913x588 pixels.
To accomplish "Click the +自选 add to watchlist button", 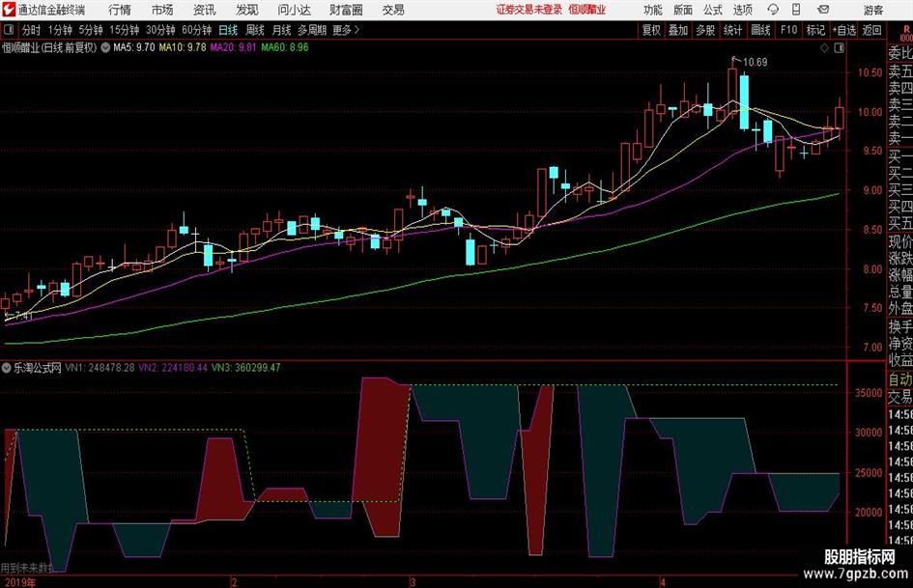I will pos(844,30).
